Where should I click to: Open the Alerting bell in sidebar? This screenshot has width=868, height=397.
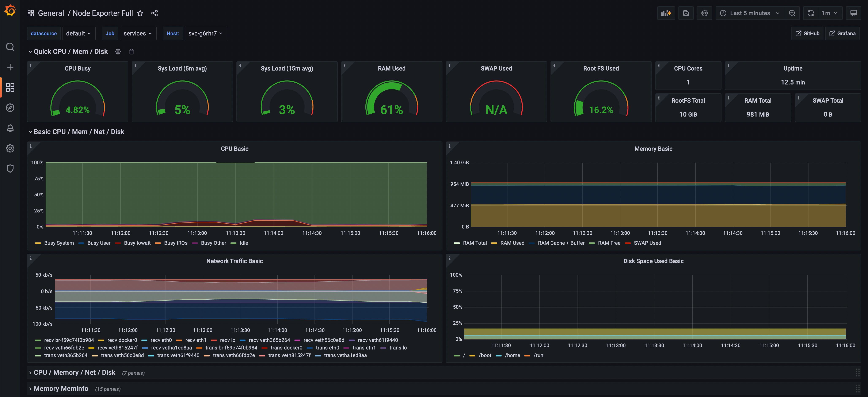[x=10, y=128]
